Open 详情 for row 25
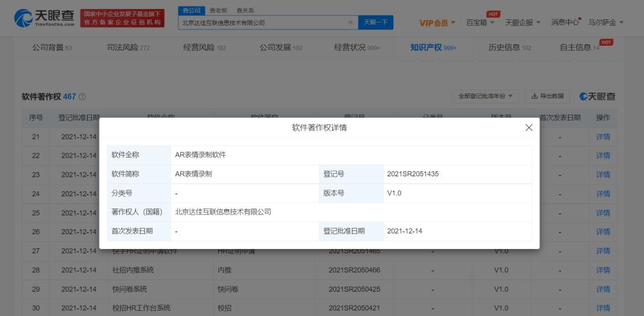The height and width of the screenshot is (316, 644). pos(603,213)
